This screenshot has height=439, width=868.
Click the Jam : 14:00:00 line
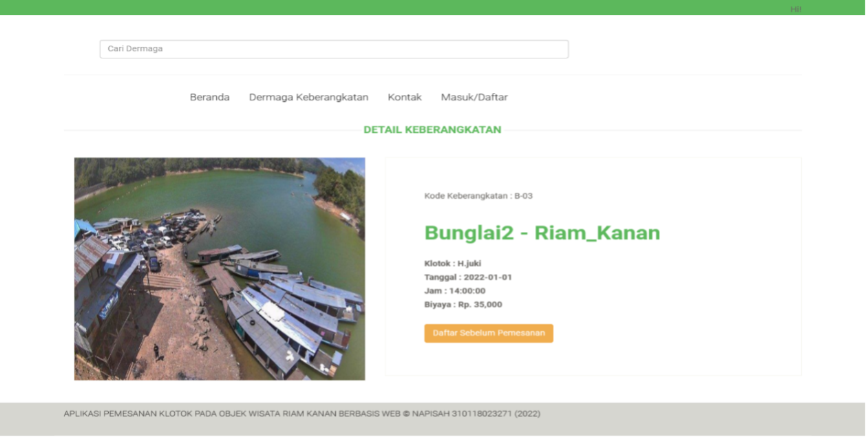[x=455, y=291]
